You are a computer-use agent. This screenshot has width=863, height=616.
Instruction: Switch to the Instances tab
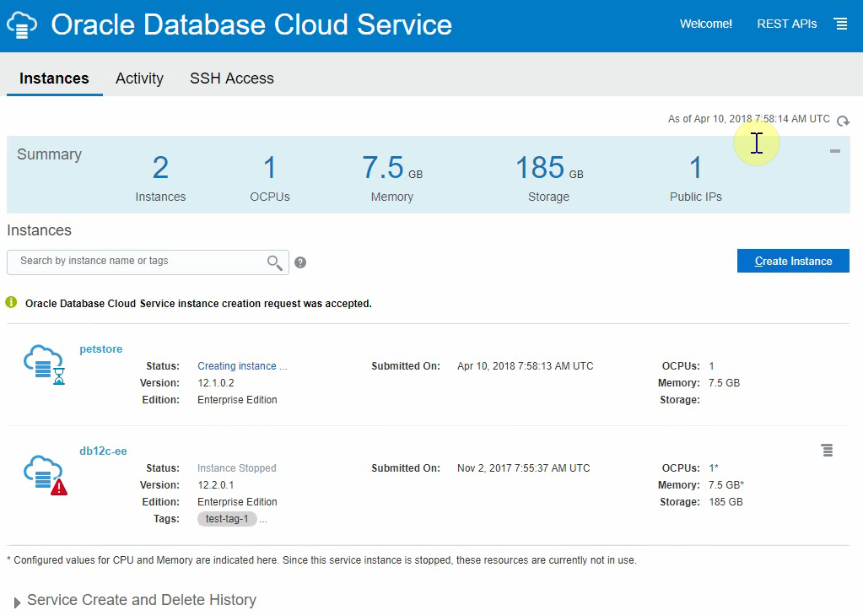click(54, 78)
